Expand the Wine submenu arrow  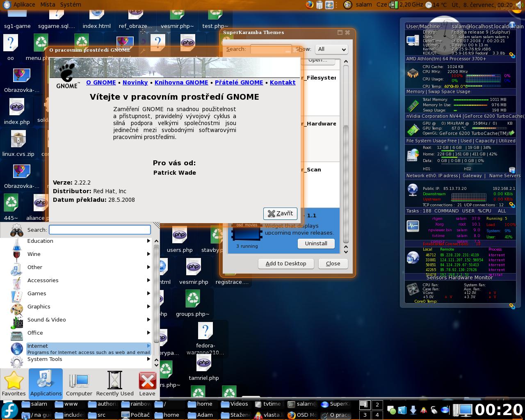point(148,254)
